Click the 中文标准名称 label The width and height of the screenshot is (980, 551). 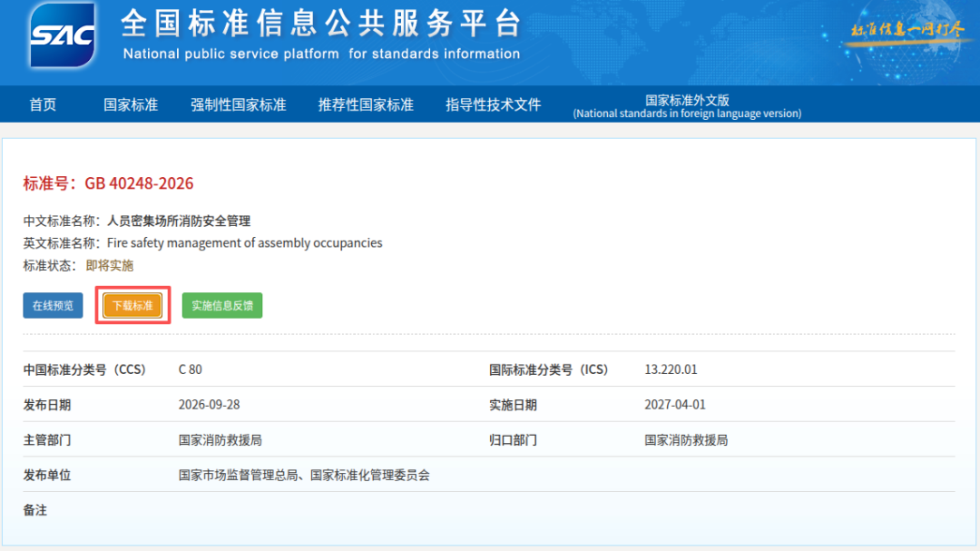[62, 221]
